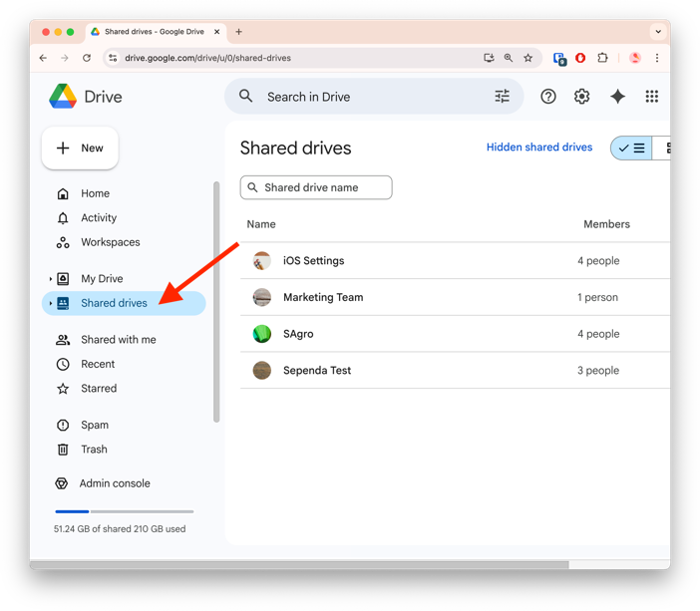Open the Marketing Team shared drive
700x611 pixels.
point(322,297)
